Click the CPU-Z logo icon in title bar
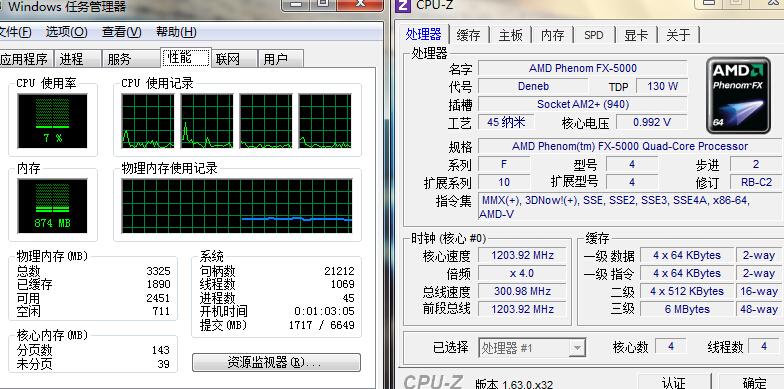This screenshot has width=784, height=389. tap(402, 5)
